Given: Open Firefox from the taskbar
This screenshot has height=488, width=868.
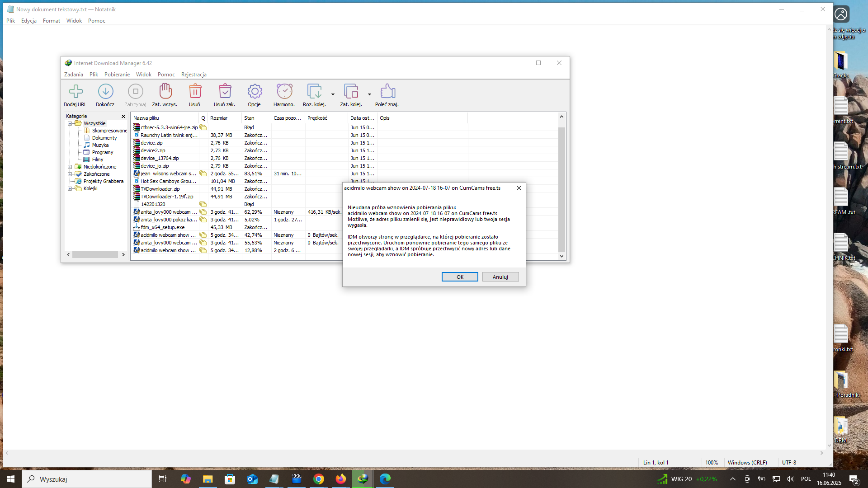Looking at the screenshot, I should pyautogui.click(x=340, y=479).
